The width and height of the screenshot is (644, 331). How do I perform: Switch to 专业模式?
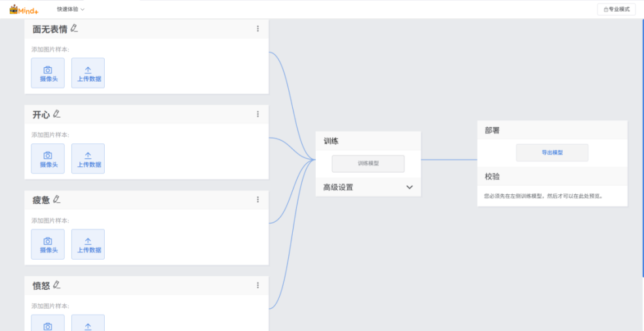tap(616, 9)
